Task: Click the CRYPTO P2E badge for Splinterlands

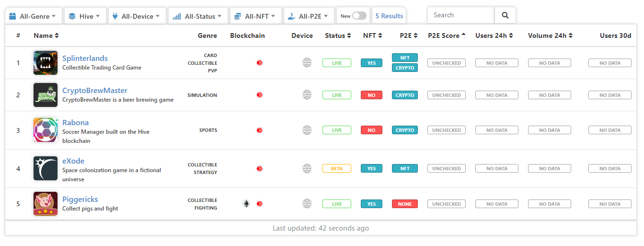Action: [x=405, y=68]
